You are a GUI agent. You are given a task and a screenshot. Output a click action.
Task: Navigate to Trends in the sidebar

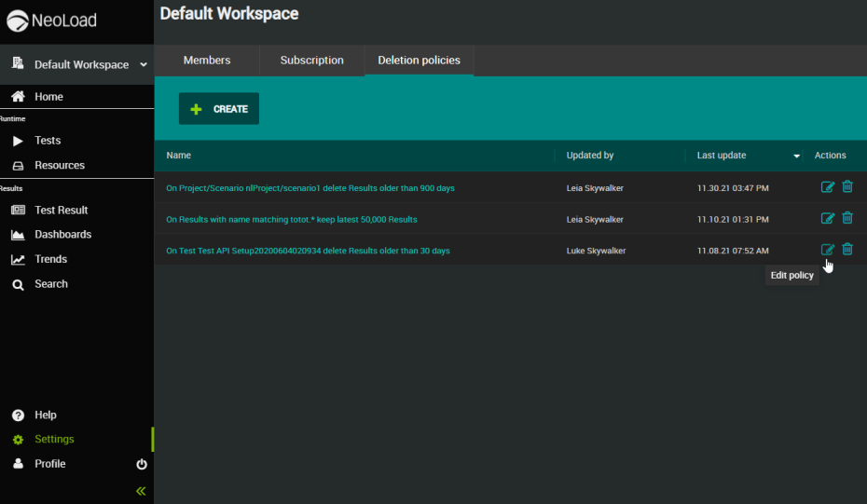(50, 259)
